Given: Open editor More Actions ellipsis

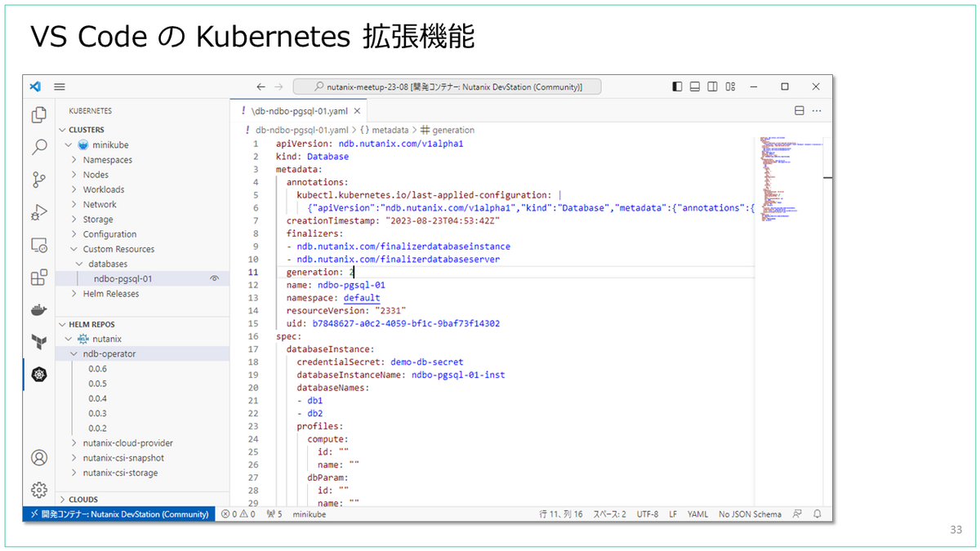Looking at the screenshot, I should click(x=817, y=111).
